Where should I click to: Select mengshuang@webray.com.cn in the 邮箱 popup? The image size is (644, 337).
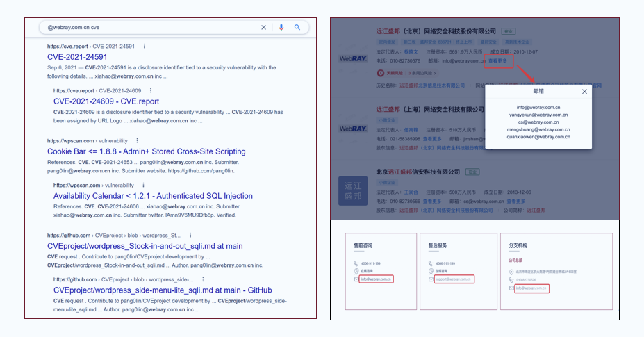click(538, 129)
